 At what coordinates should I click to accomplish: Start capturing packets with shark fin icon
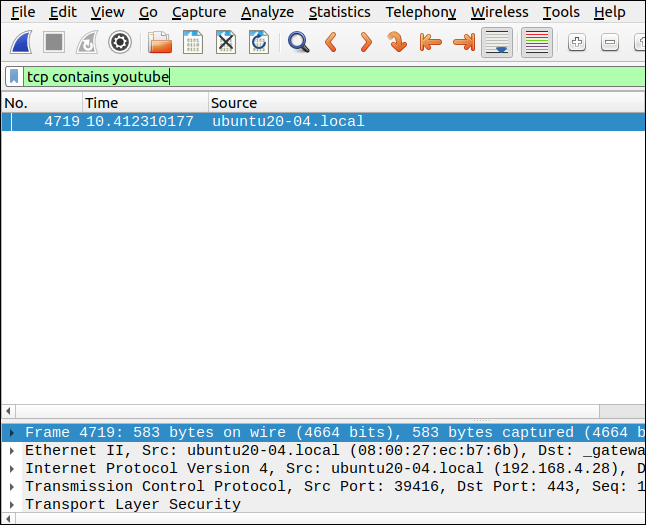(x=21, y=42)
